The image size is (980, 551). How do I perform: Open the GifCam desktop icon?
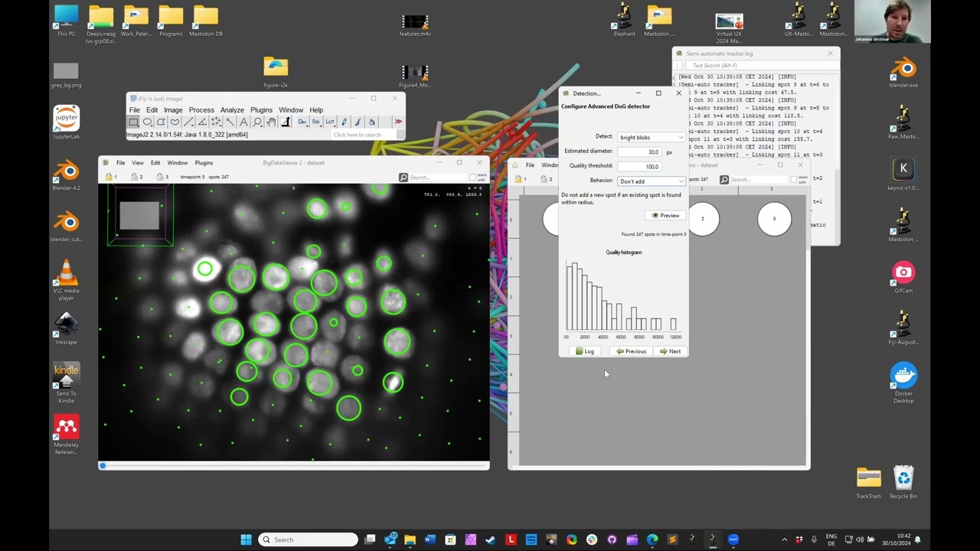click(x=903, y=278)
